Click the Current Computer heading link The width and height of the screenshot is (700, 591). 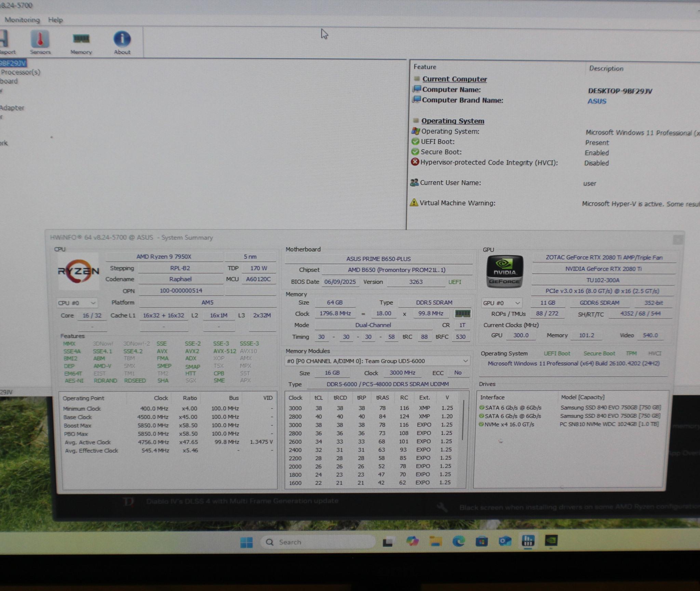coord(454,79)
